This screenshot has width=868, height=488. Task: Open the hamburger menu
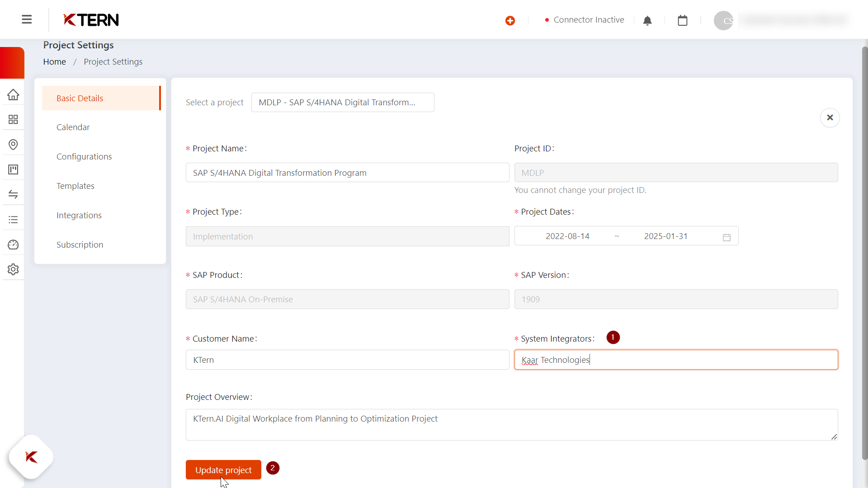(27, 19)
